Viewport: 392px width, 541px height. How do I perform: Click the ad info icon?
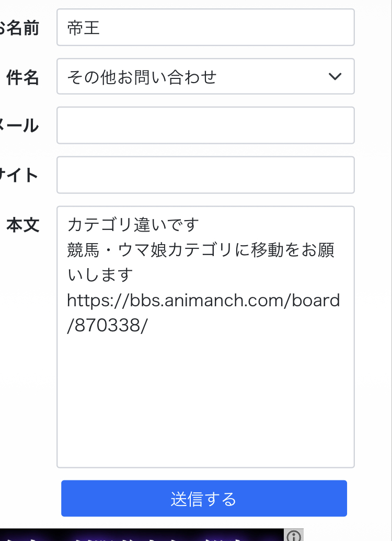point(294,535)
